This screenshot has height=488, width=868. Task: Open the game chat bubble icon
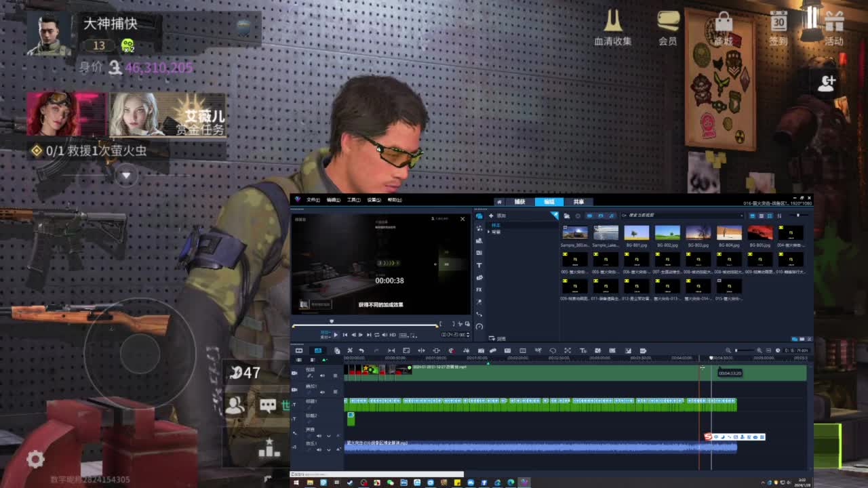268,405
